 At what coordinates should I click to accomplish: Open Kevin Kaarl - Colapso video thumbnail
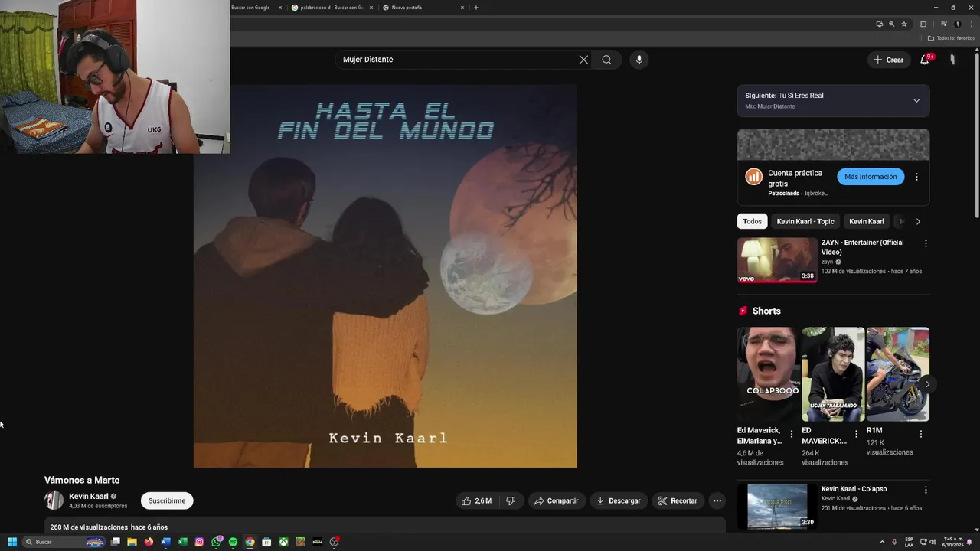point(777,506)
